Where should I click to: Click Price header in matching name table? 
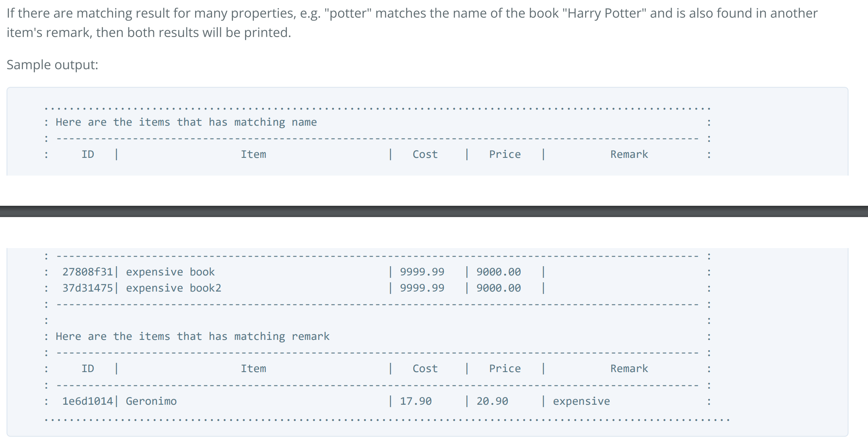point(505,154)
